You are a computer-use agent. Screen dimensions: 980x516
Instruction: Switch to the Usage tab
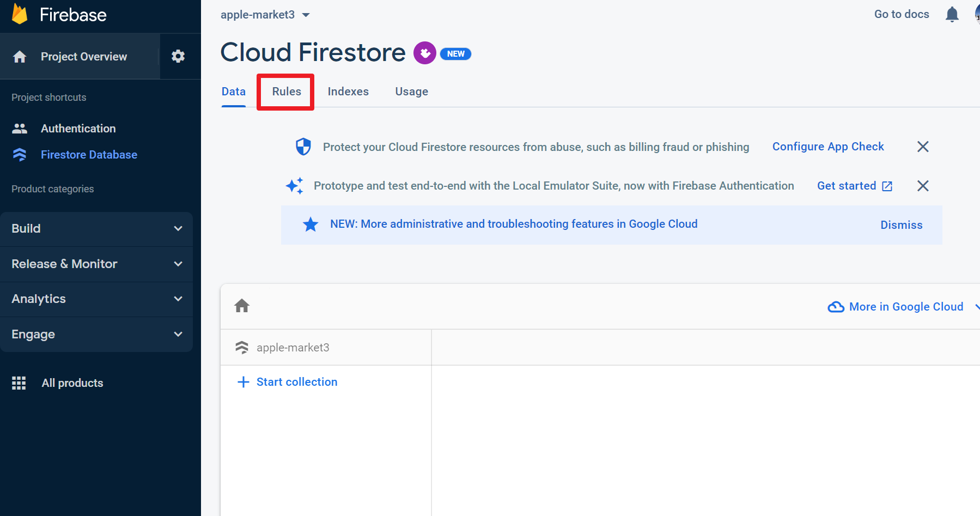412,92
